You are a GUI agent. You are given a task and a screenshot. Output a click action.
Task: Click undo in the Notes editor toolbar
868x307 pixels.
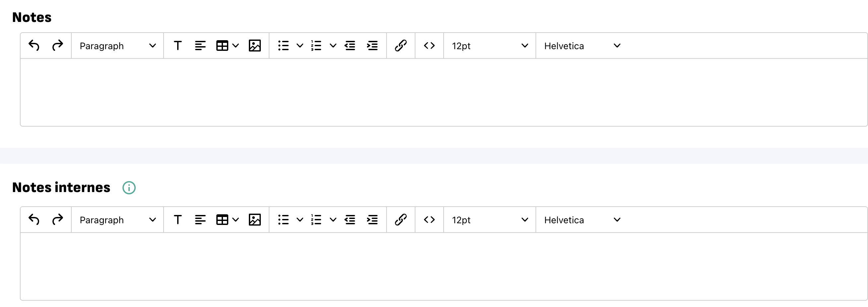point(34,46)
